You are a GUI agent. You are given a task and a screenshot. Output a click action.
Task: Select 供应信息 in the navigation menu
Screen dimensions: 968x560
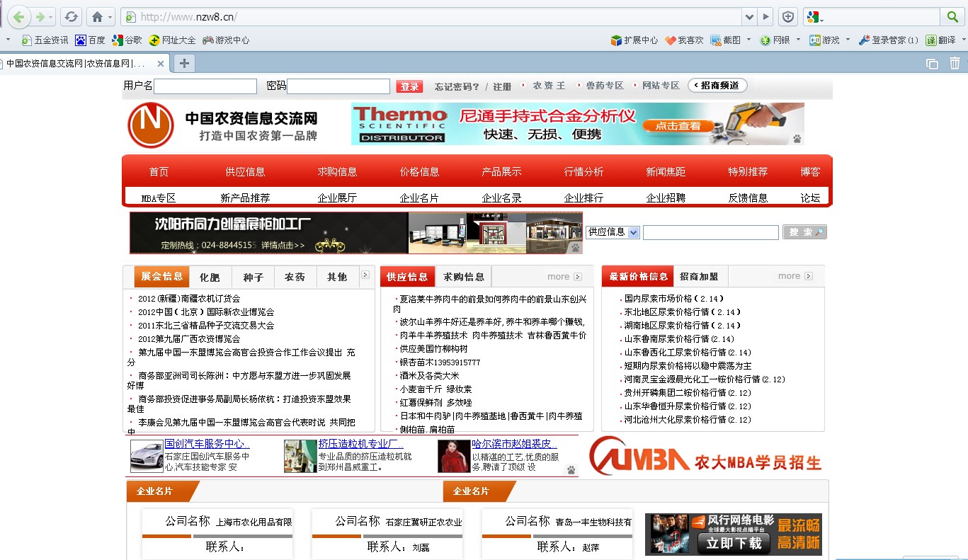245,171
